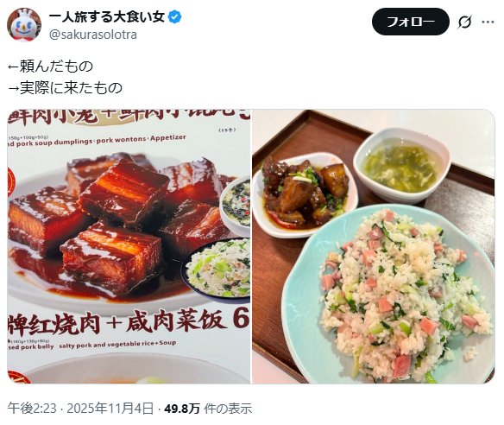This screenshot has width=504, height=425.
Task: Click the tweet text 頼んだもの
Action: coord(56,67)
